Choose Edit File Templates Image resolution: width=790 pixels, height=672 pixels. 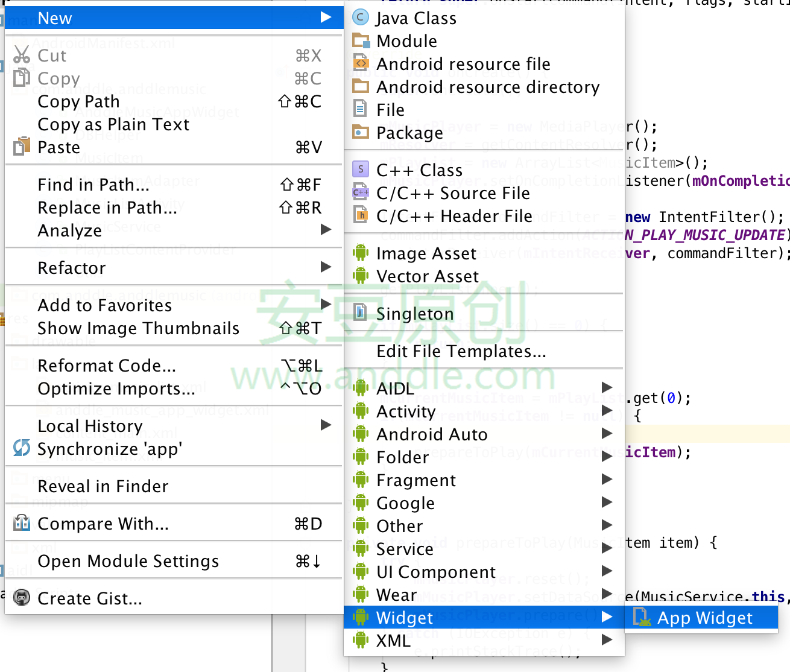tap(484, 351)
